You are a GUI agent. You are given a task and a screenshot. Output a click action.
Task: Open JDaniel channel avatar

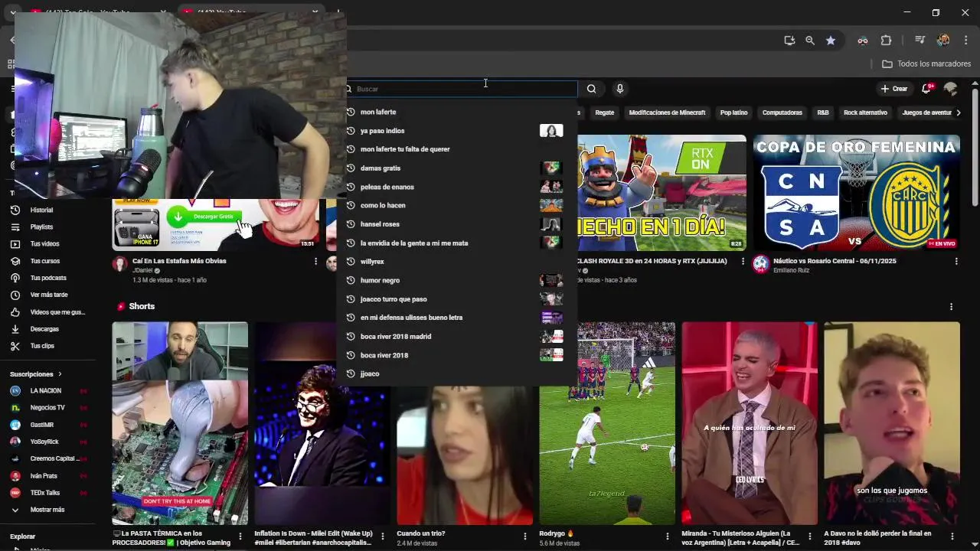coord(119,264)
